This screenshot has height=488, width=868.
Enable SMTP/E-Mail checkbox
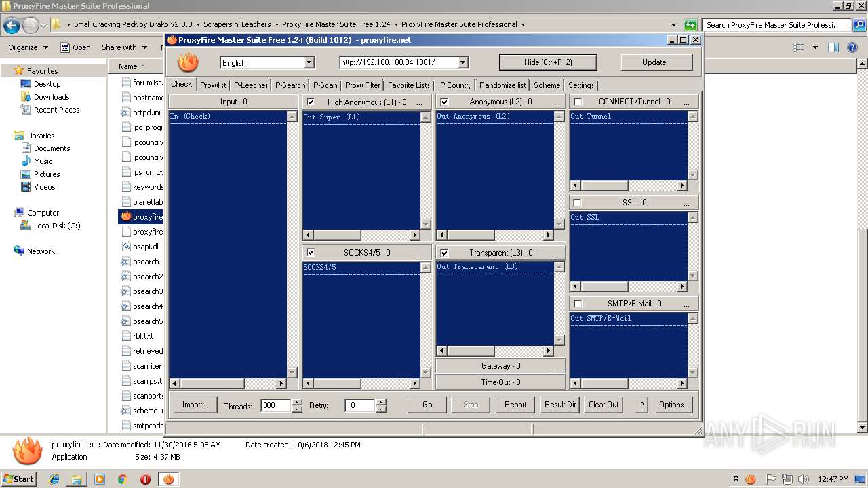click(578, 304)
